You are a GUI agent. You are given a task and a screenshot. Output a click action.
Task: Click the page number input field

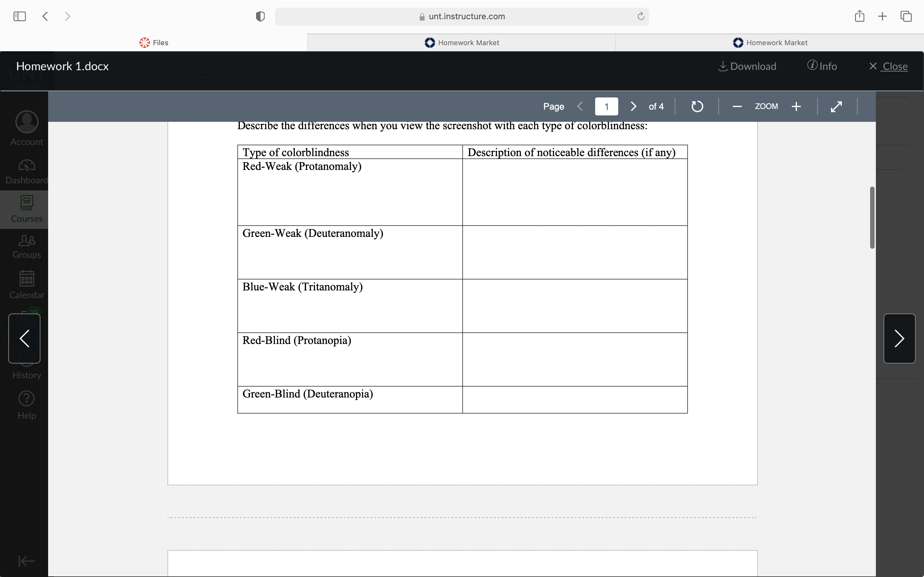[x=606, y=106]
